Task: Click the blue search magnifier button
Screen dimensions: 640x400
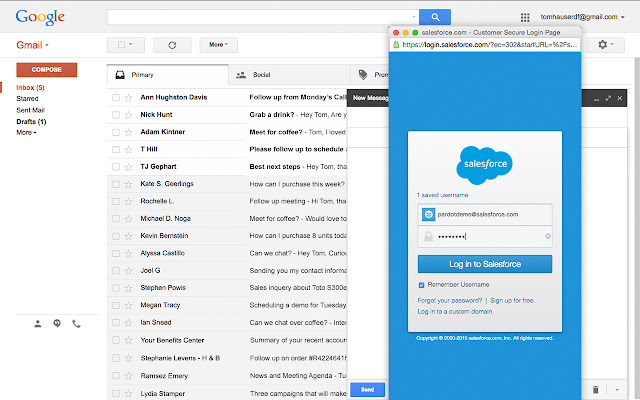Action: 435,17
